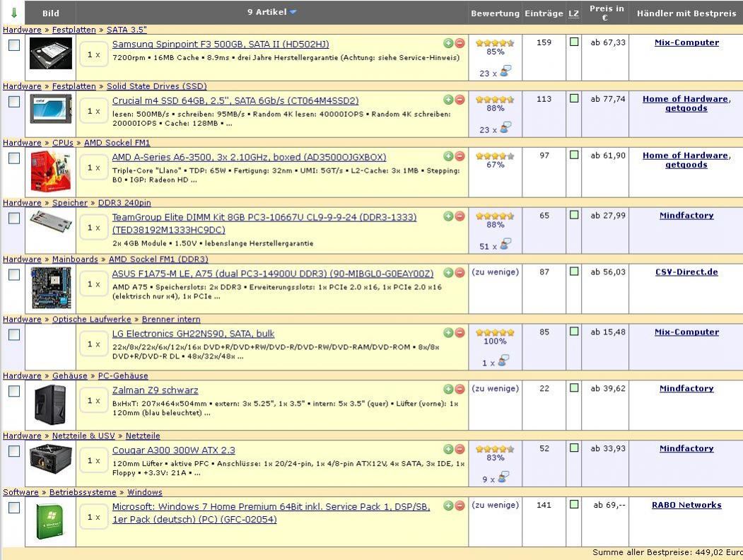The height and width of the screenshot is (560, 743).
Task: Open user reviews icon for Samsung Spinpoint F3
Action: 505,71
